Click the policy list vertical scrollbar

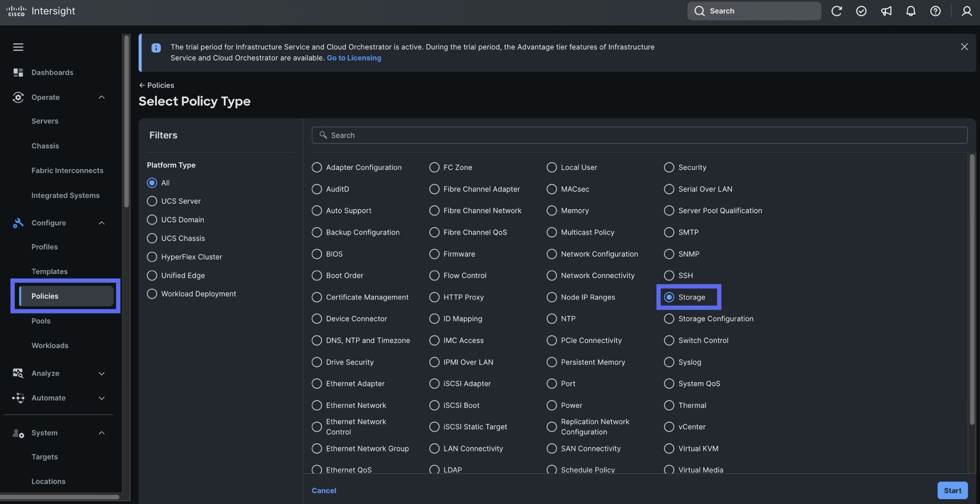[972, 289]
